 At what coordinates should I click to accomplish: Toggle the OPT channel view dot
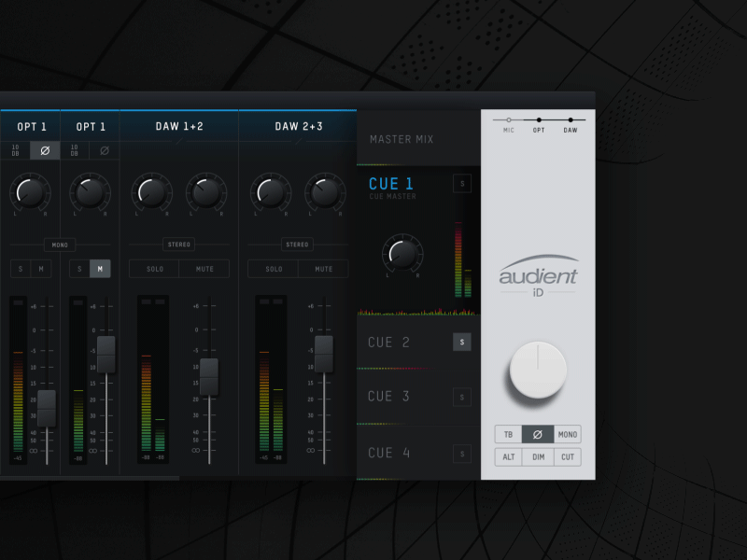tap(539, 120)
